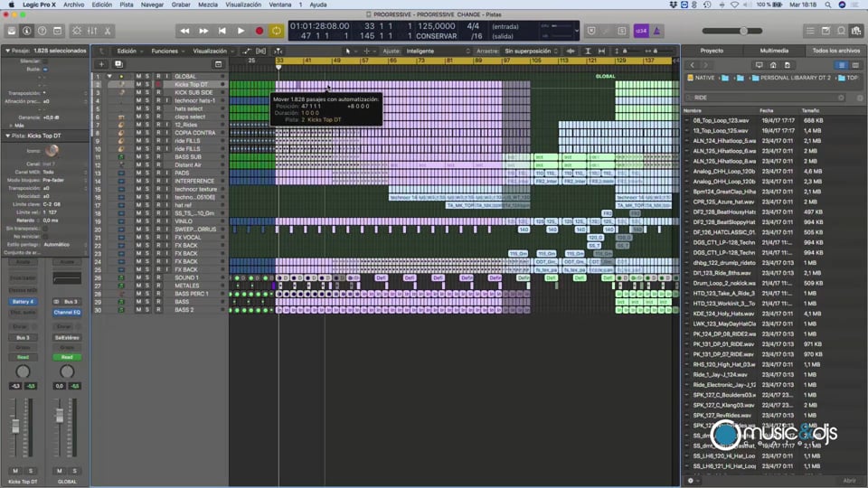Click the Rewind transport button

pos(184,31)
